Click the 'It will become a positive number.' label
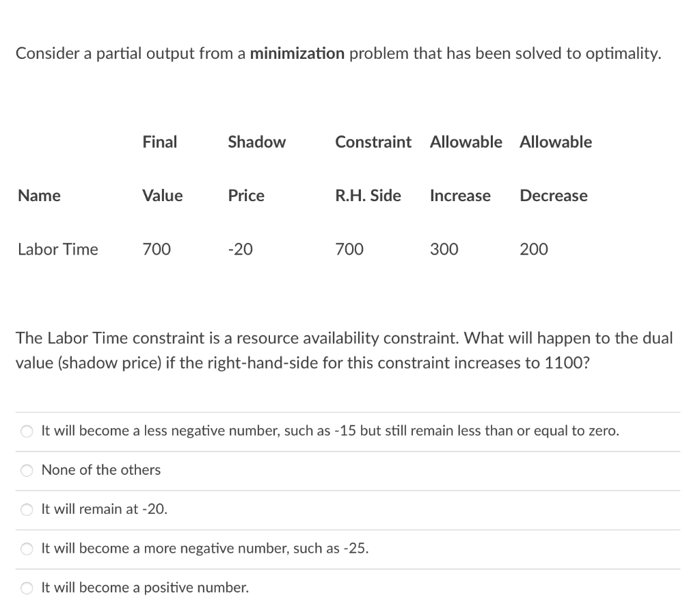Screen dimensions: 700x615 tap(145, 588)
